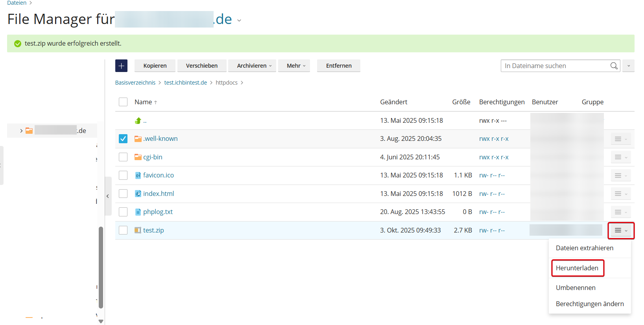Viewport: 644px width, 325px height.
Task: Click the Verschieben button
Action: pyautogui.click(x=202, y=66)
